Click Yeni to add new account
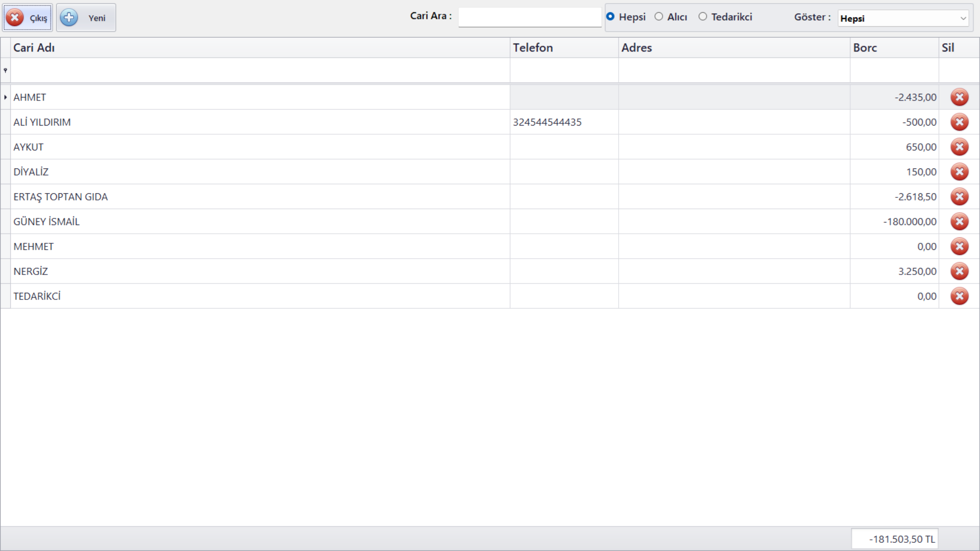980x551 pixels. click(86, 18)
